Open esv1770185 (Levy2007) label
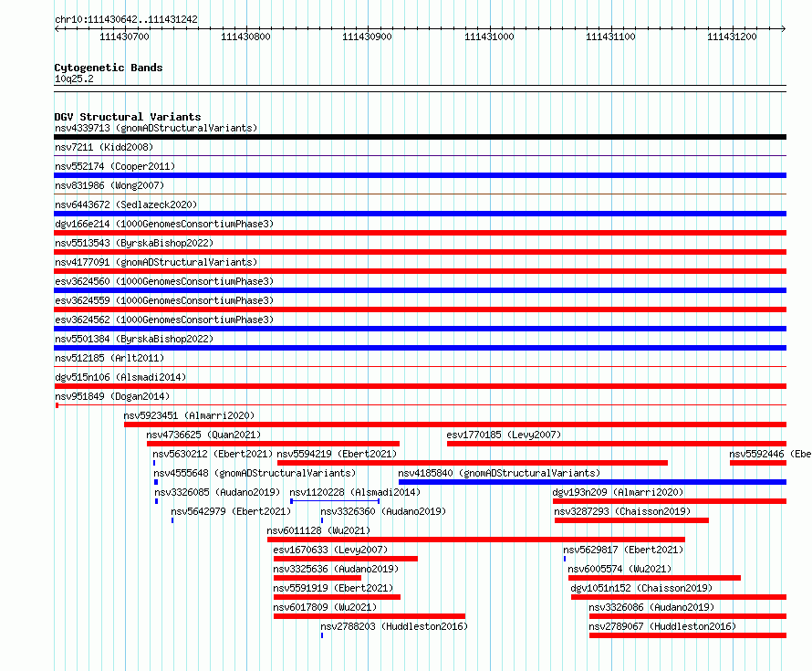This screenshot has height=671, width=812. 504,435
